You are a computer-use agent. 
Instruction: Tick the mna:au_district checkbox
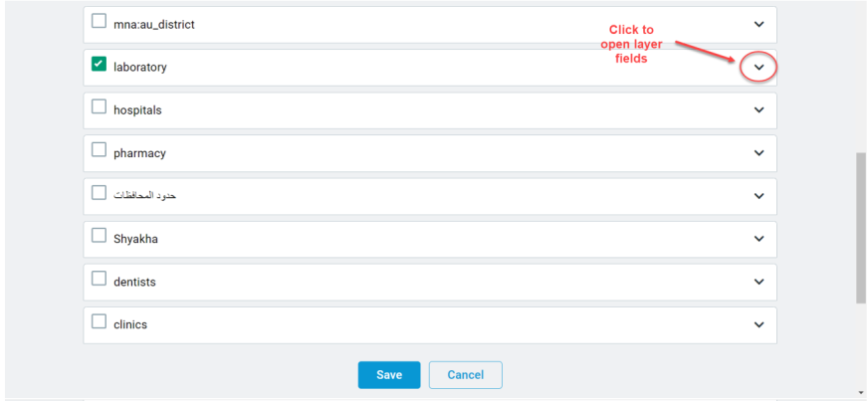point(99,21)
